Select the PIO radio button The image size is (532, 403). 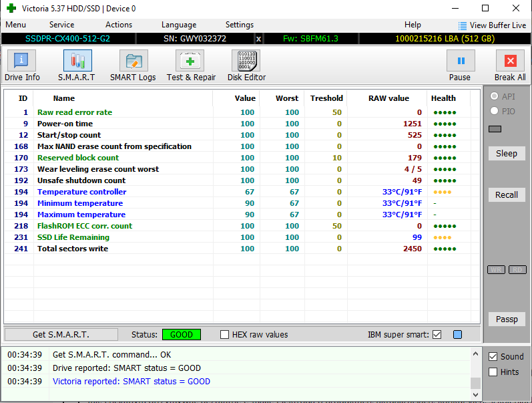tap(495, 111)
